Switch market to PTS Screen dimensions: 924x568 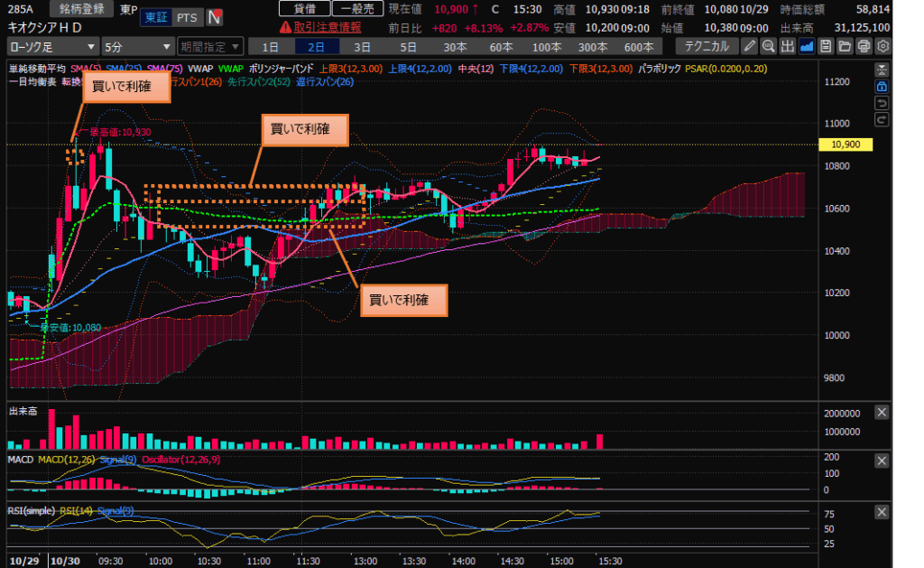pyautogui.click(x=187, y=17)
